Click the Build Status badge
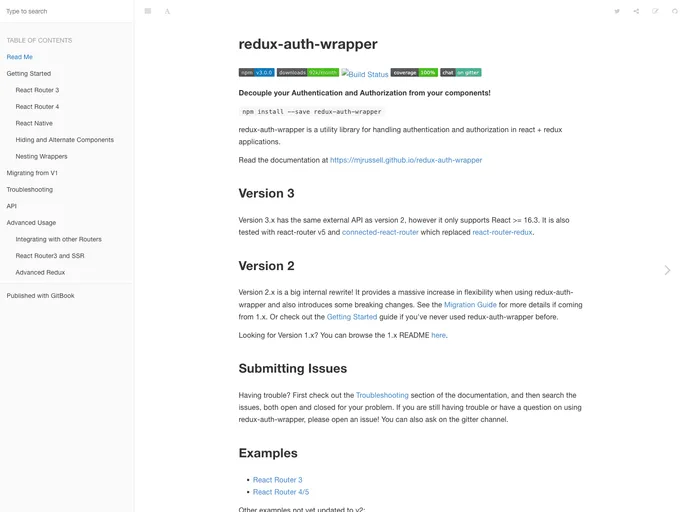 click(365, 74)
